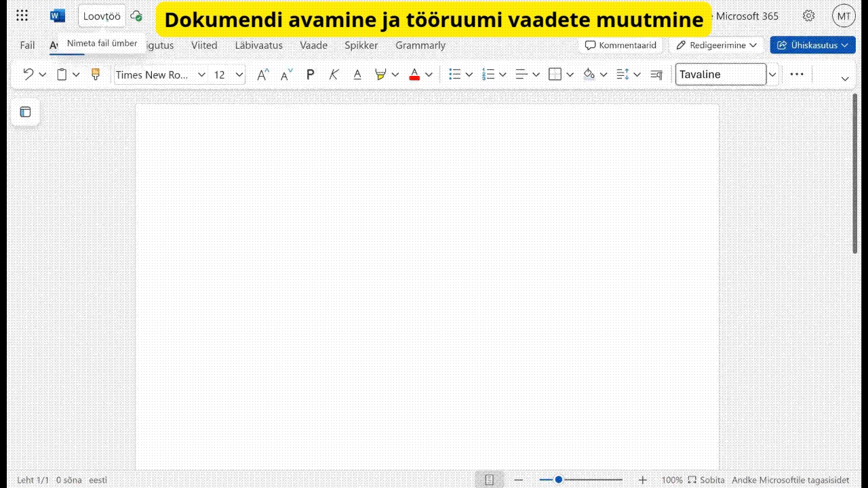Viewport: 868px width, 488px height.
Task: Click the text direction icon next to line spacing
Action: pos(656,75)
